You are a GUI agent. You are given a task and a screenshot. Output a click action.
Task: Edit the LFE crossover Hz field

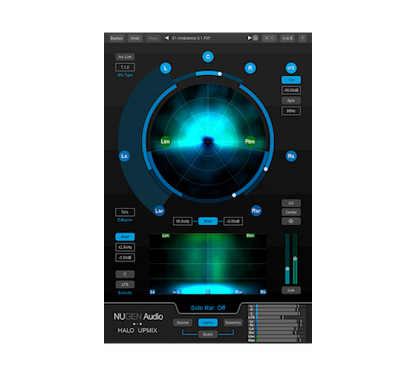coord(291,111)
